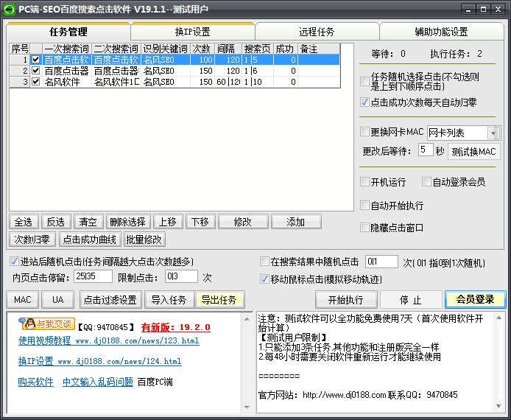511x420 pixels.
Task: Go to 辅助功能设置 tab
Action: coord(441,32)
